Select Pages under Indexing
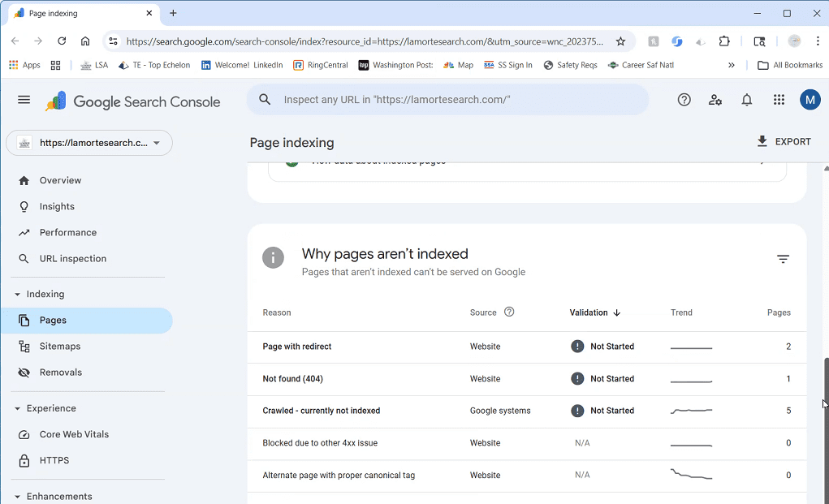The width and height of the screenshot is (829, 504). (87, 321)
